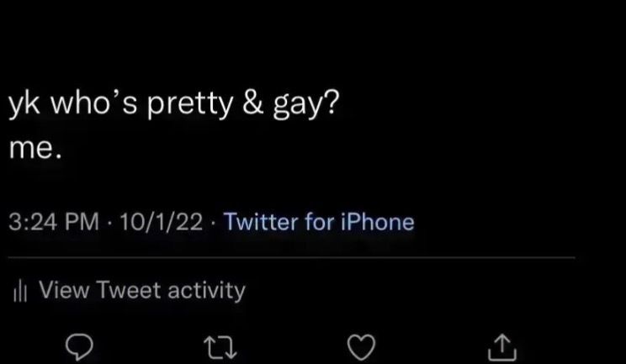
Task: Click the word "iPhone" in the source link
Action: pyautogui.click(x=377, y=222)
